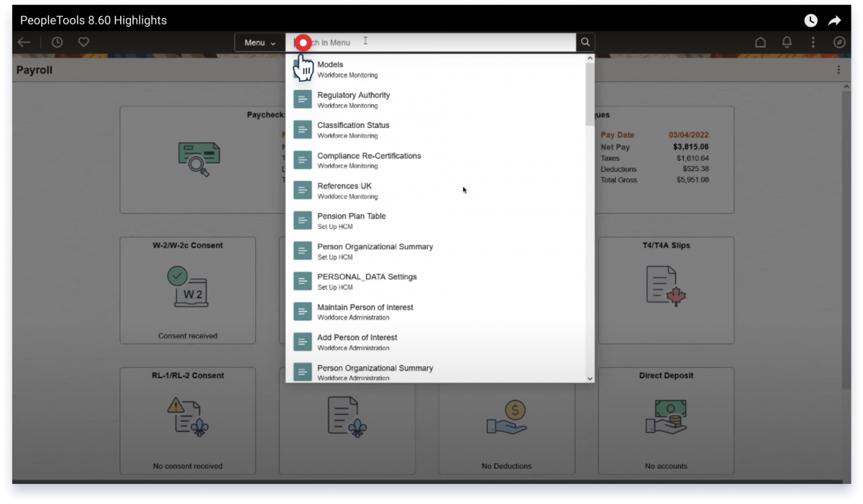
Task: Open the Payroll page options dots
Action: [839, 70]
